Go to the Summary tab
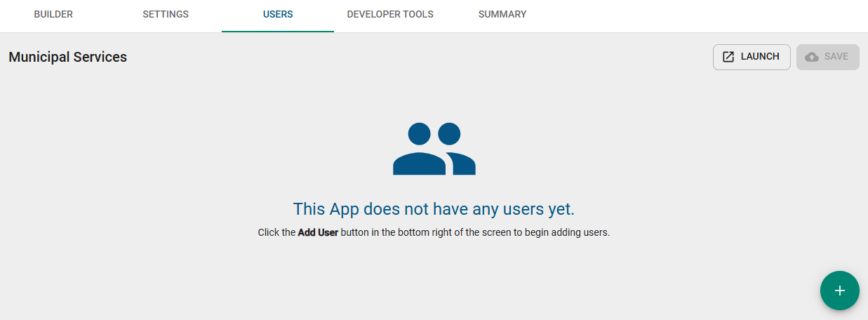Image resolution: width=868 pixels, height=320 pixels. (x=502, y=15)
